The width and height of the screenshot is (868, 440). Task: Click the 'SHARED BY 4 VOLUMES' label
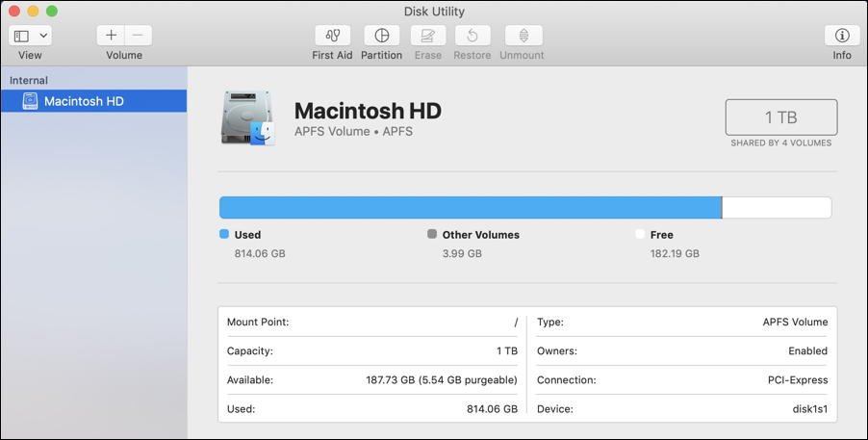pyautogui.click(x=781, y=142)
